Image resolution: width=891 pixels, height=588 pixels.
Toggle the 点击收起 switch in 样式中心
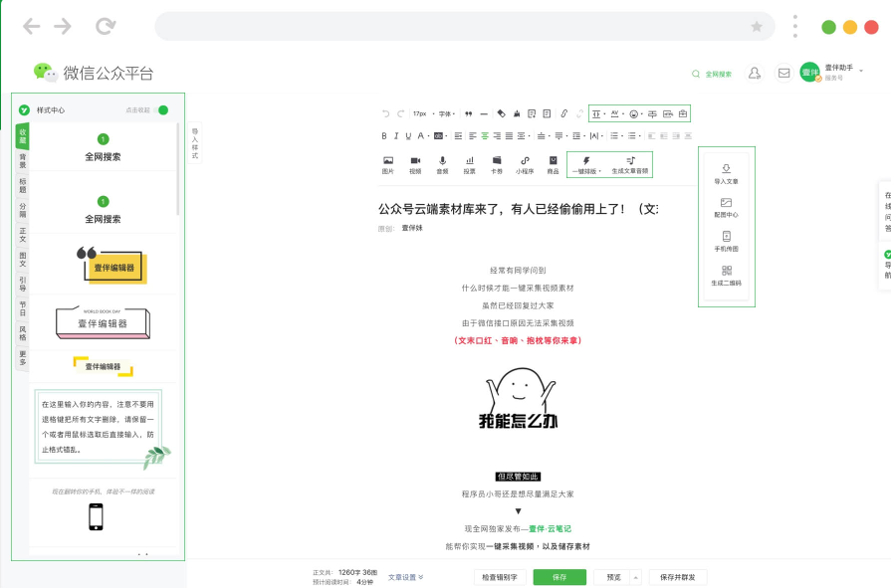[x=162, y=110]
